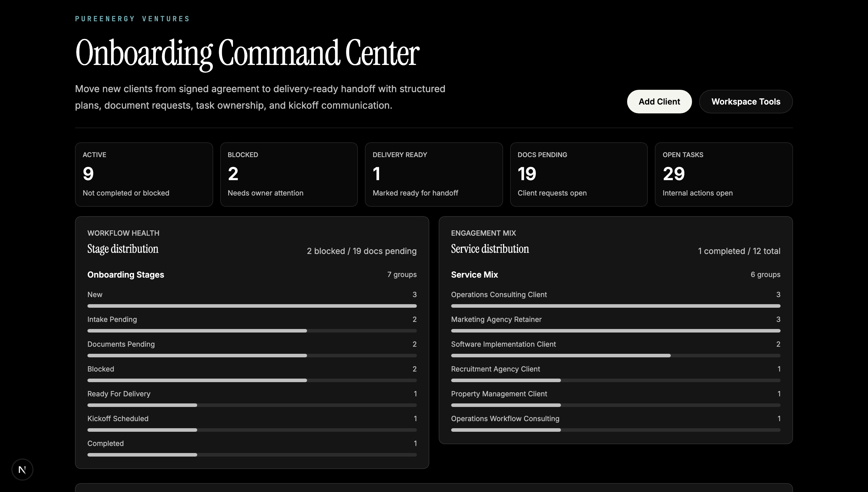The image size is (868, 492).
Task: Click the Add Client button
Action: point(659,101)
